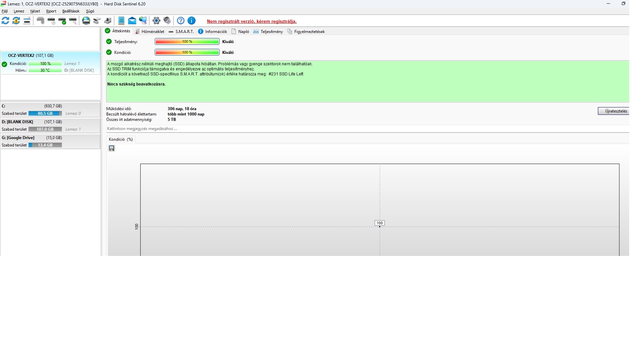
Task: Switch to the Hőmérséklet tab
Action: [150, 31]
